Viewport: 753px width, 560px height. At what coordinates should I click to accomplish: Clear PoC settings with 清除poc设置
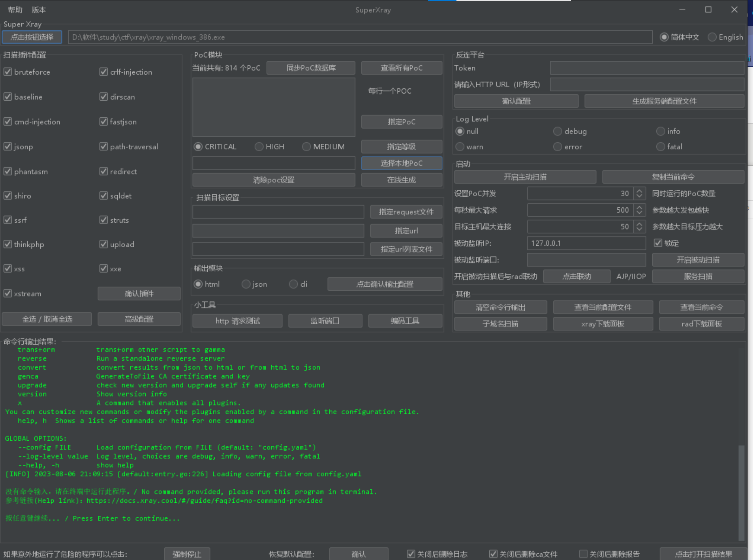[274, 180]
